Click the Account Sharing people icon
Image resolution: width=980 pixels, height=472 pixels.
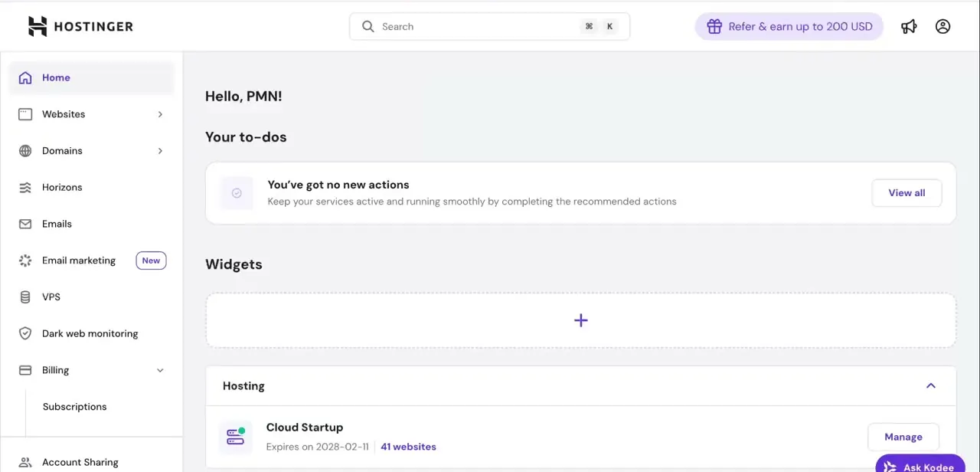[x=25, y=462]
